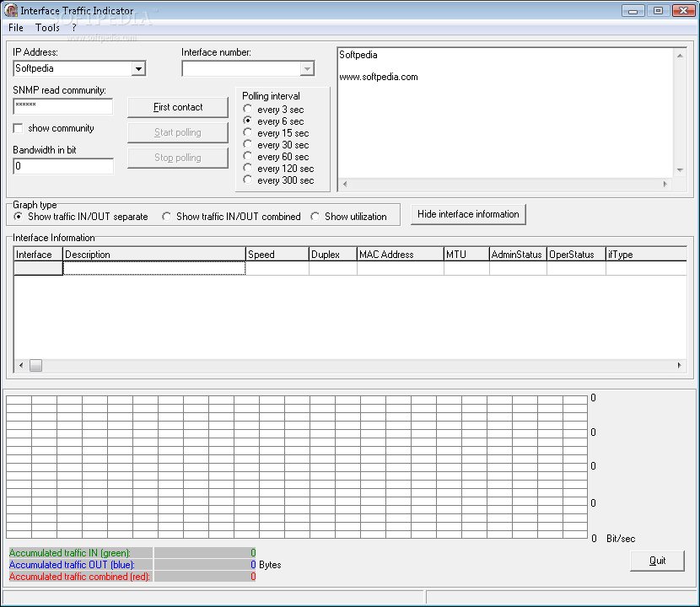Click the Bit/sec axis label
700x607 pixels.
(621, 539)
